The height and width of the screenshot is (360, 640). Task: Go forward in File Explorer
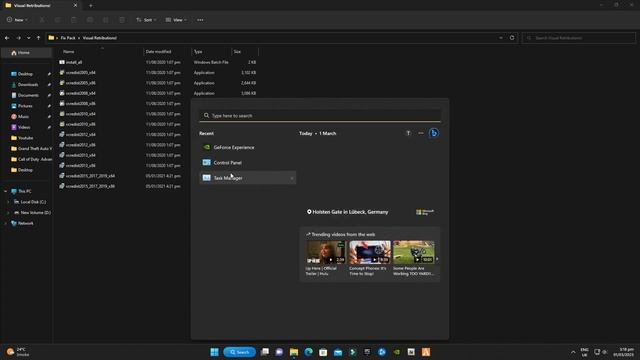coord(18,38)
